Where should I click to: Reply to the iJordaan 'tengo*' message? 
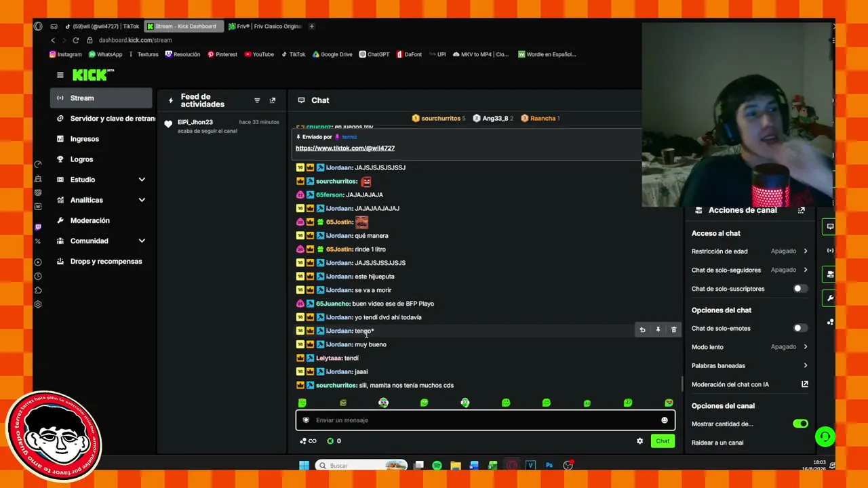coord(642,330)
